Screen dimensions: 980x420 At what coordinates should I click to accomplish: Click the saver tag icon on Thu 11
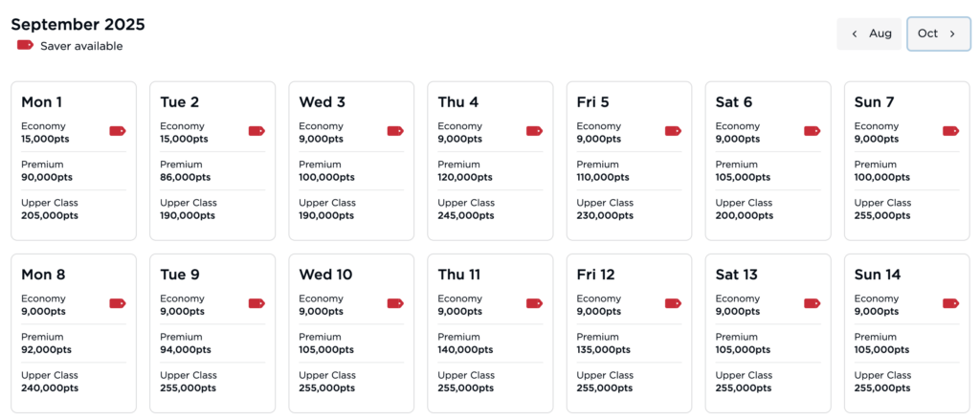click(x=534, y=303)
